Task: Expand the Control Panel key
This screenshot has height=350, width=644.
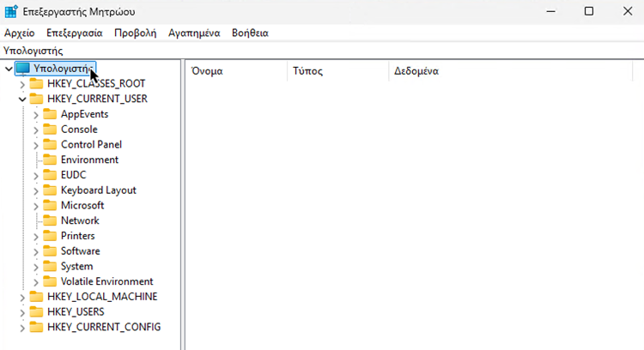Action: [36, 145]
